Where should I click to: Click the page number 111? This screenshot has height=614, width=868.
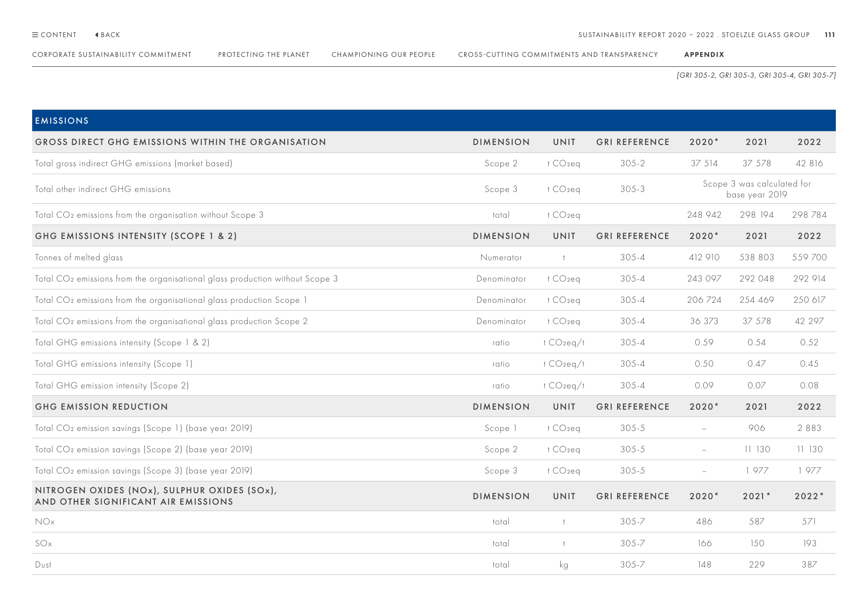[830, 35]
